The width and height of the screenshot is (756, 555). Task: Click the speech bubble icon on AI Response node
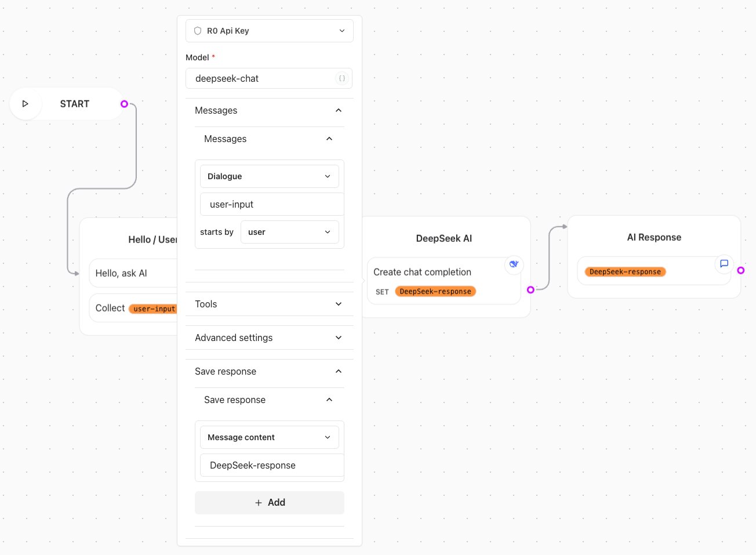[724, 264]
